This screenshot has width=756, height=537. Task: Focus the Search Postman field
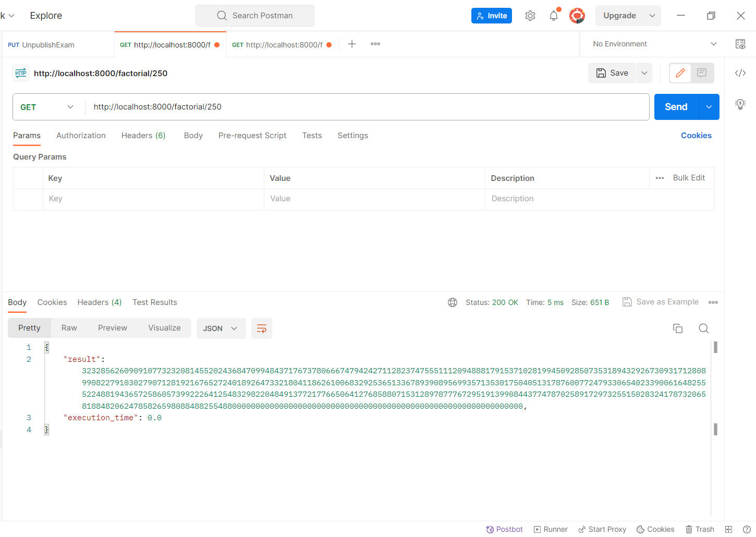pos(255,16)
